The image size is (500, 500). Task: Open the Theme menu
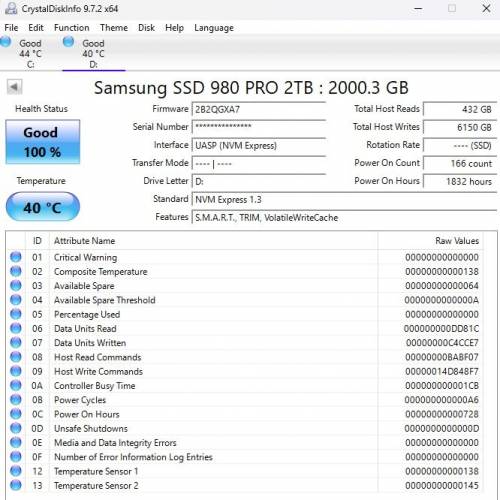pos(114,28)
